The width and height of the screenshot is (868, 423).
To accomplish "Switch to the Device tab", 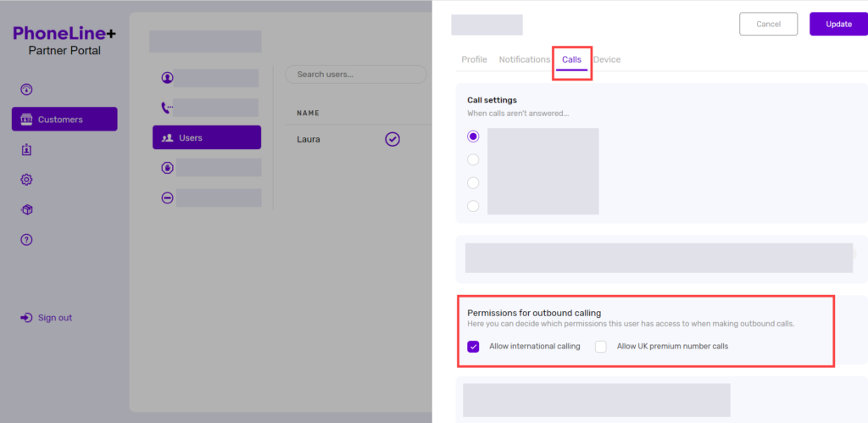I will (x=607, y=59).
